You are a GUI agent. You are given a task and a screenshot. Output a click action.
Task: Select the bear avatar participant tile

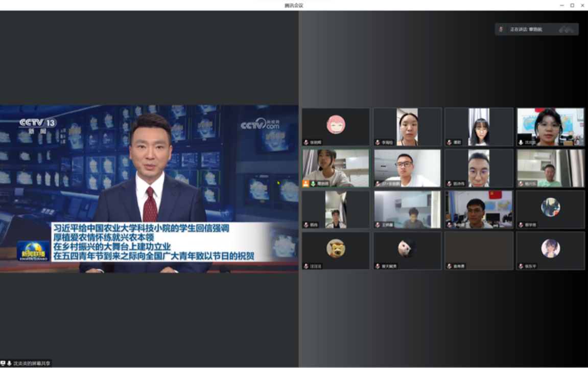coord(336,250)
